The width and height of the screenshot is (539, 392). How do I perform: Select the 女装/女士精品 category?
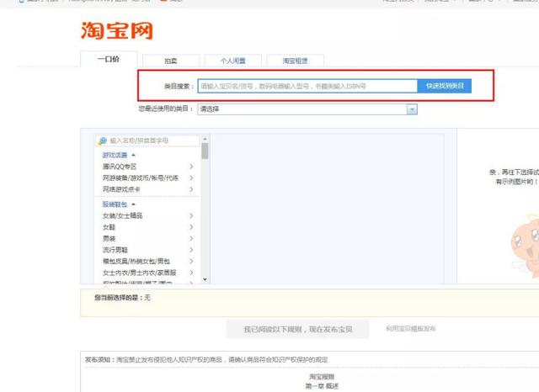(123, 215)
